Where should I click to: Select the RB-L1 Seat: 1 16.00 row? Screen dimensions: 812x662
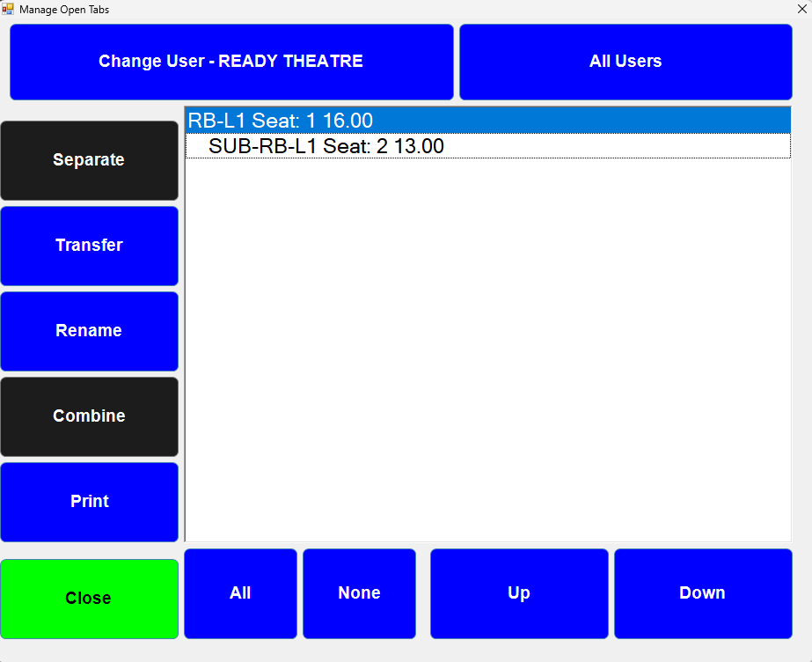click(x=488, y=121)
